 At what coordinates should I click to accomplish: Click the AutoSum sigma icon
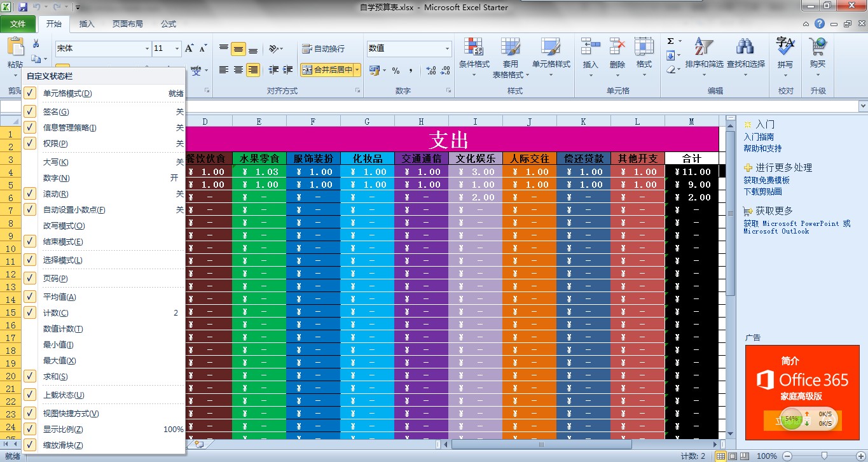coord(671,41)
